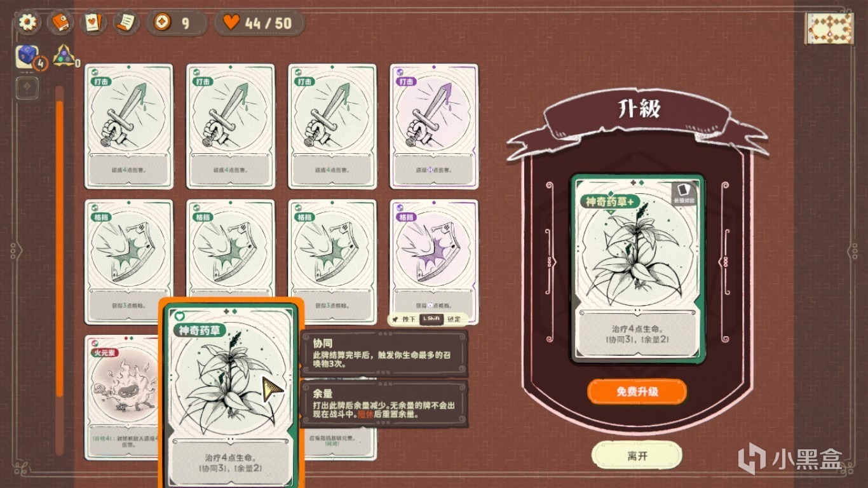868x488 pixels.
Task: Select the purple 打击 strike card
Action: pyautogui.click(x=434, y=126)
